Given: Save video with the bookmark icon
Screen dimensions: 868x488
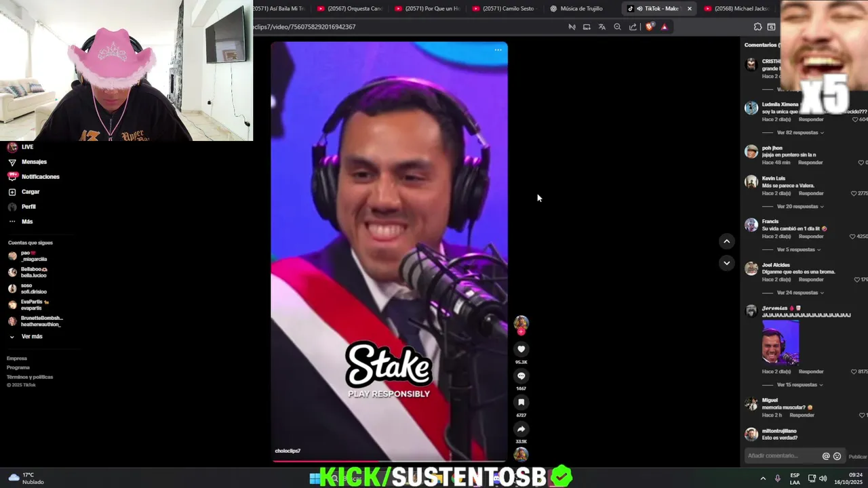Looking at the screenshot, I should pos(521,403).
